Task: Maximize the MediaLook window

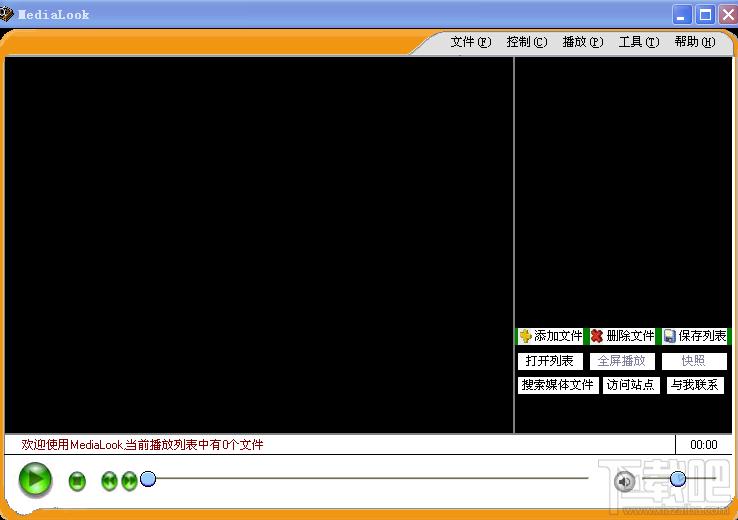Action: point(705,15)
